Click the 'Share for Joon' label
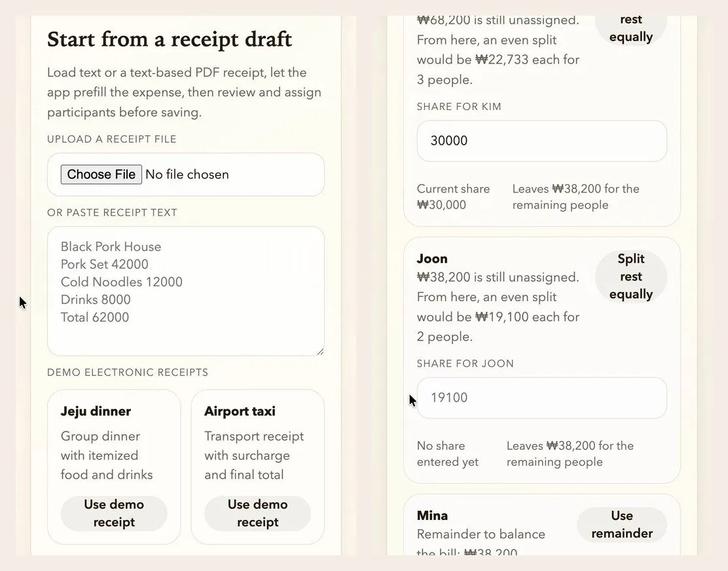 [x=465, y=363]
